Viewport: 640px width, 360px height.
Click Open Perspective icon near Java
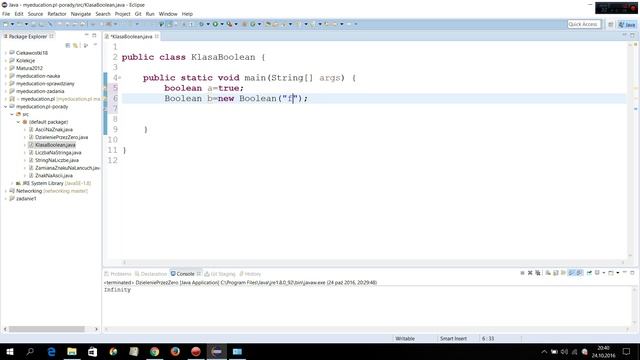point(611,24)
